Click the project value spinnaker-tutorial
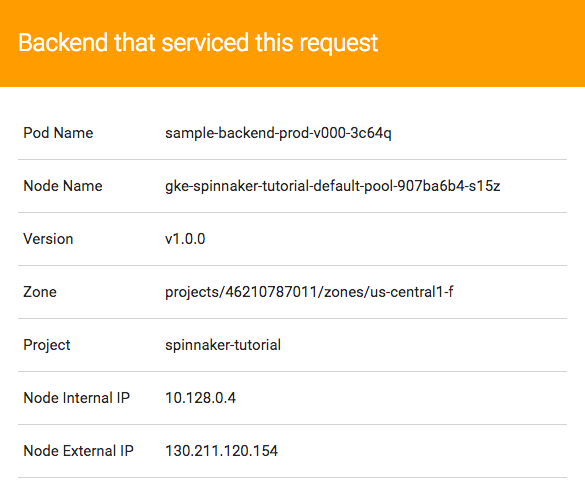Screen dimensions: 585x495 pyautogui.click(x=223, y=345)
